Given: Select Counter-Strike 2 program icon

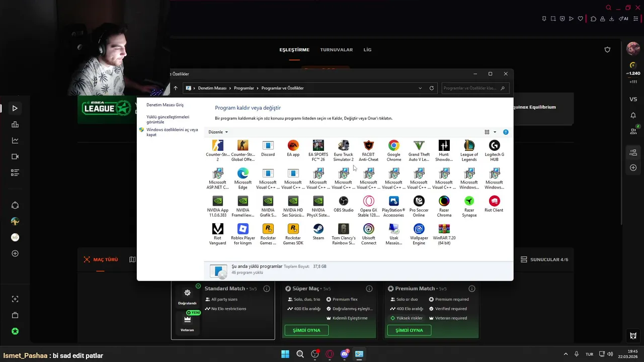Looking at the screenshot, I should pos(217,150).
